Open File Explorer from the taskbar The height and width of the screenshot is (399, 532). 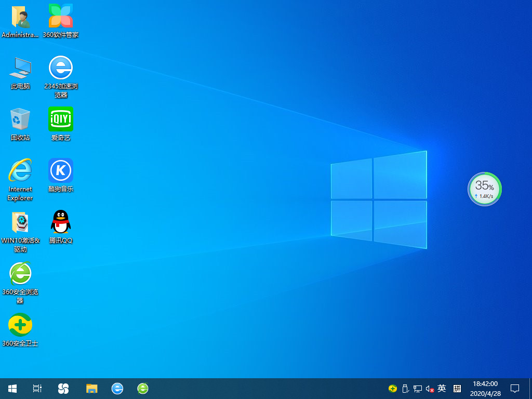click(91, 388)
